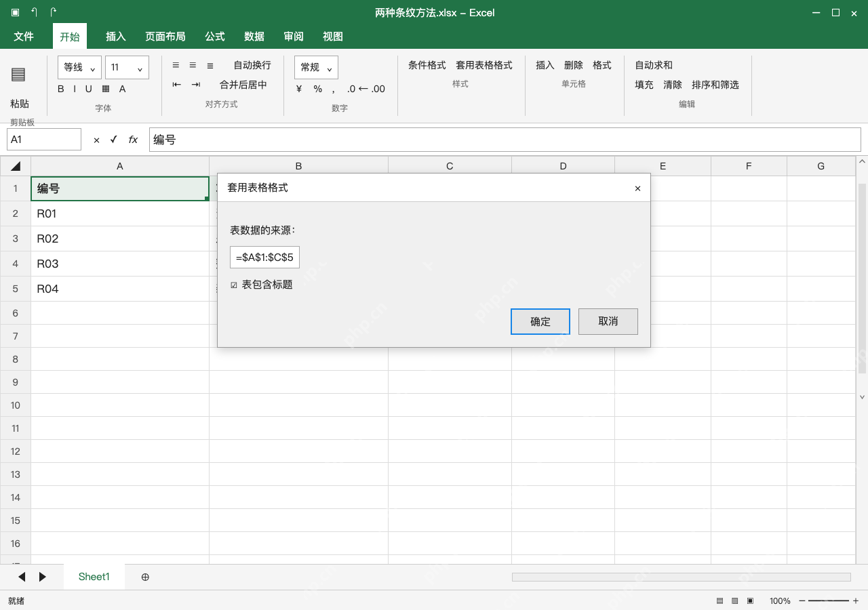Image resolution: width=868 pixels, height=610 pixels.
Task: Cancel formula entry with the X icon
Action: click(x=96, y=140)
